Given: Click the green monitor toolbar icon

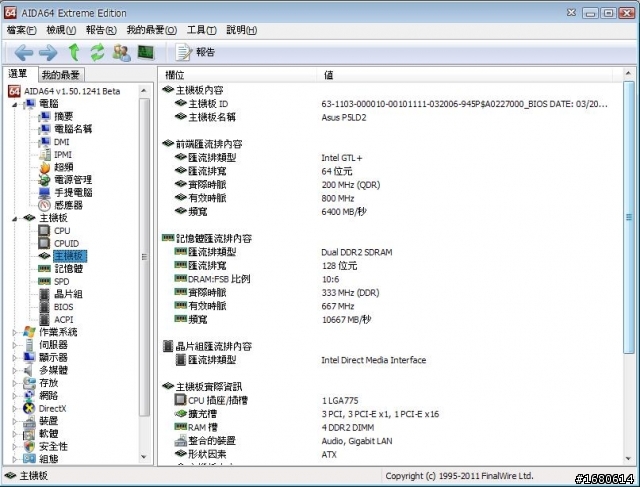Looking at the screenshot, I should click(x=146, y=52).
